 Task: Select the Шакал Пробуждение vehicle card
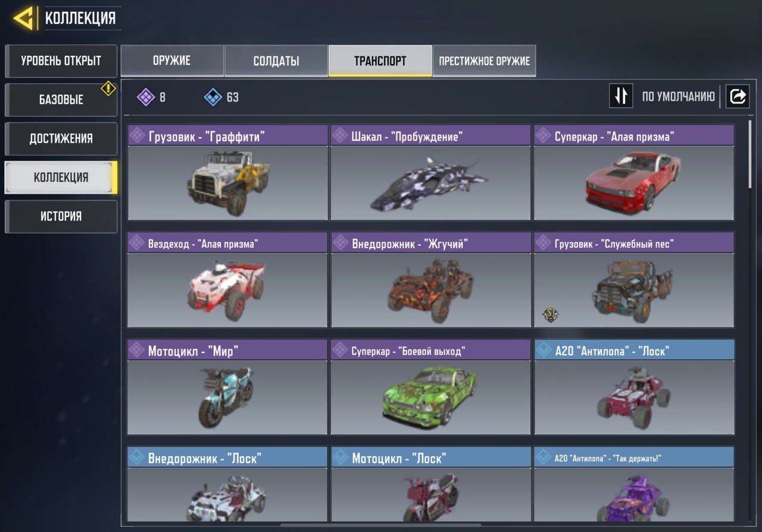coord(430,173)
